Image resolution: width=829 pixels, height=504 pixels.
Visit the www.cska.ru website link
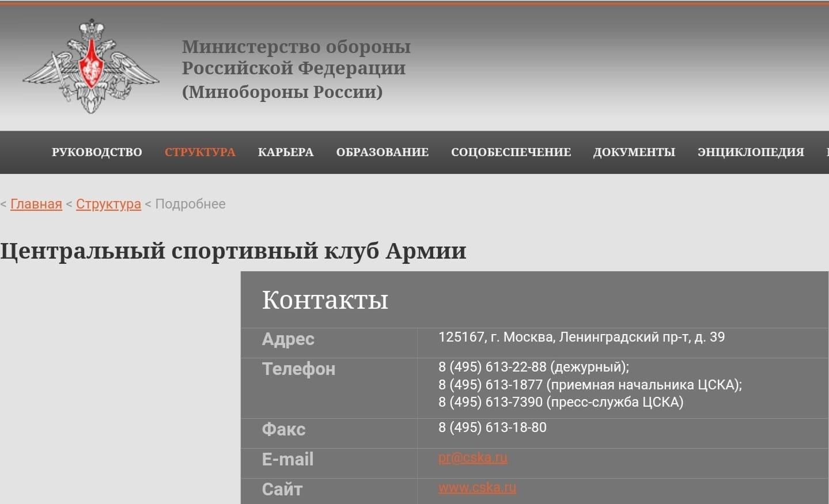(477, 487)
